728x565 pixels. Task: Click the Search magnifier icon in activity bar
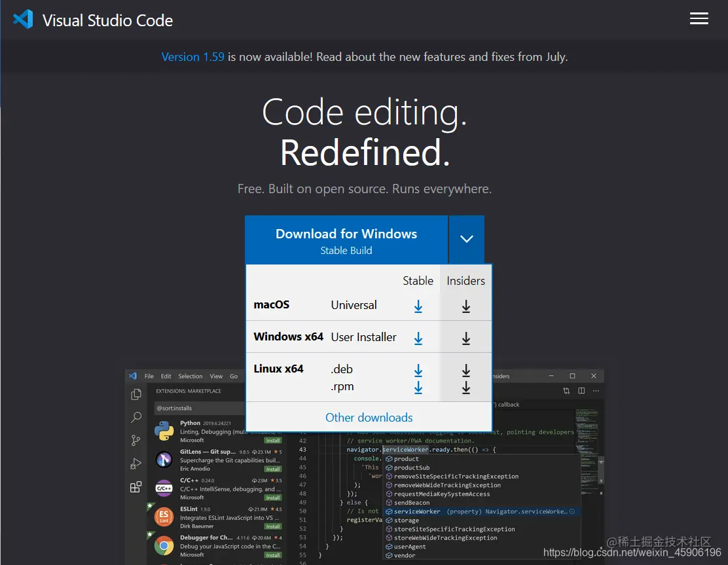pos(136,417)
